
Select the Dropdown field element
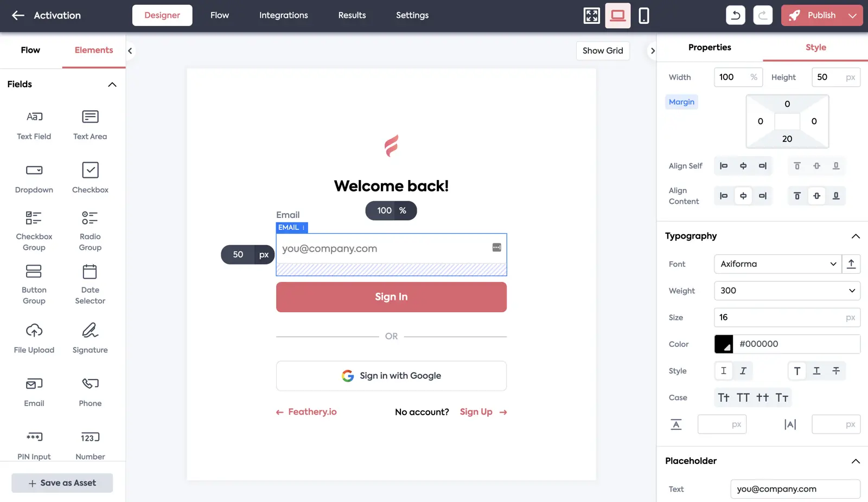pos(34,178)
